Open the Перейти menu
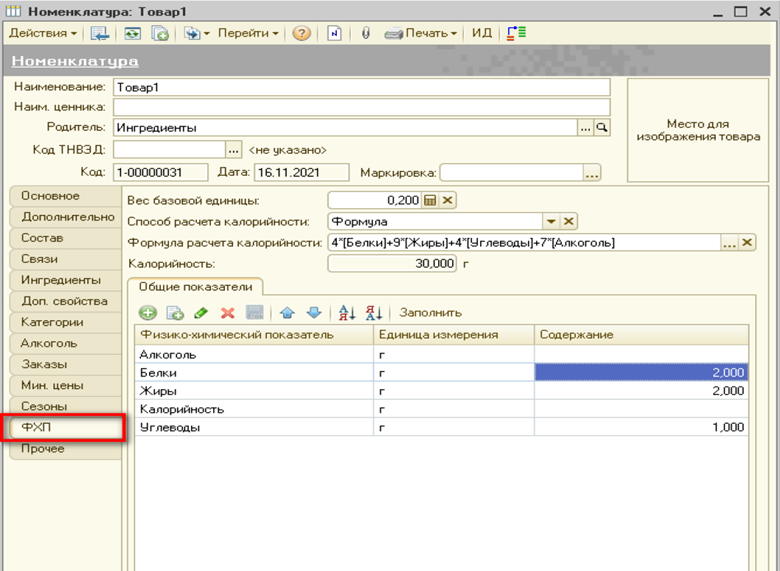Viewport: 780px width, 571px height. coord(246,33)
